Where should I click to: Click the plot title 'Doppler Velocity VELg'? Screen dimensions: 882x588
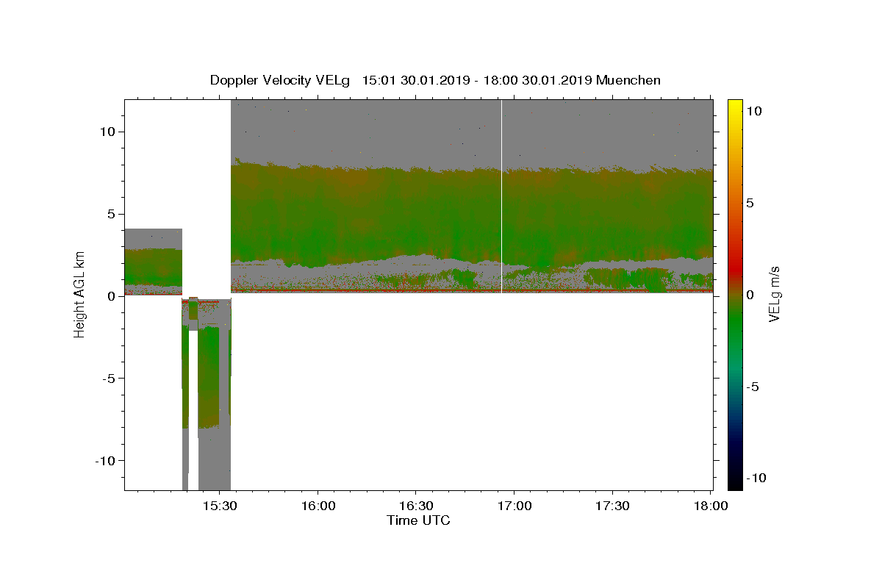click(x=282, y=80)
